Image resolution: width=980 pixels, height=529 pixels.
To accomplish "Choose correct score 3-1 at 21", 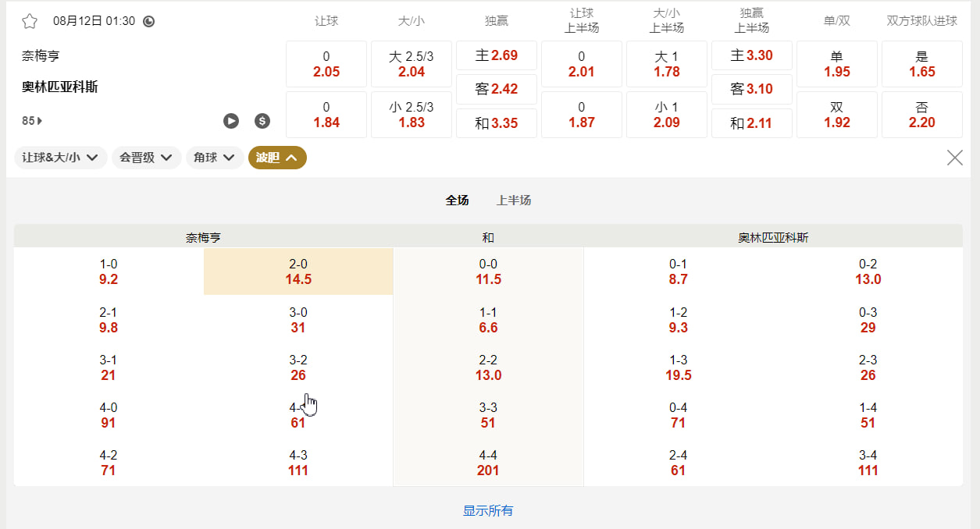I will point(109,367).
